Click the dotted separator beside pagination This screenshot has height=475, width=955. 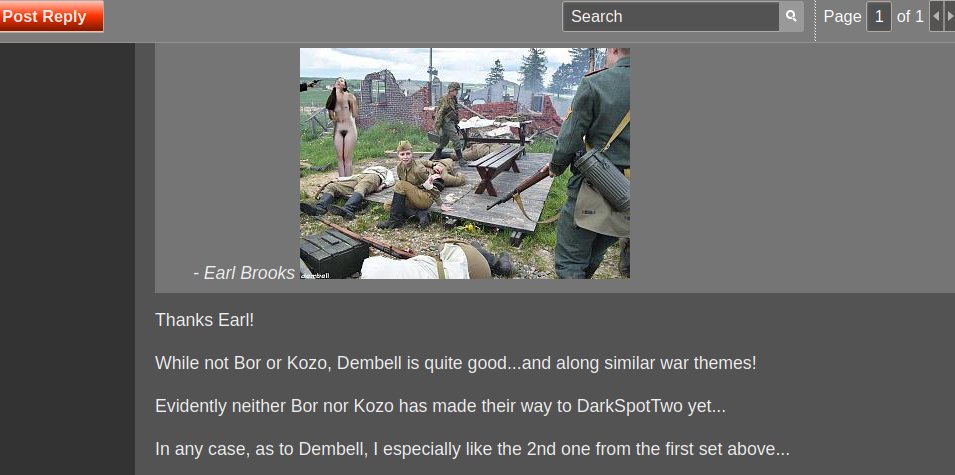point(815,21)
